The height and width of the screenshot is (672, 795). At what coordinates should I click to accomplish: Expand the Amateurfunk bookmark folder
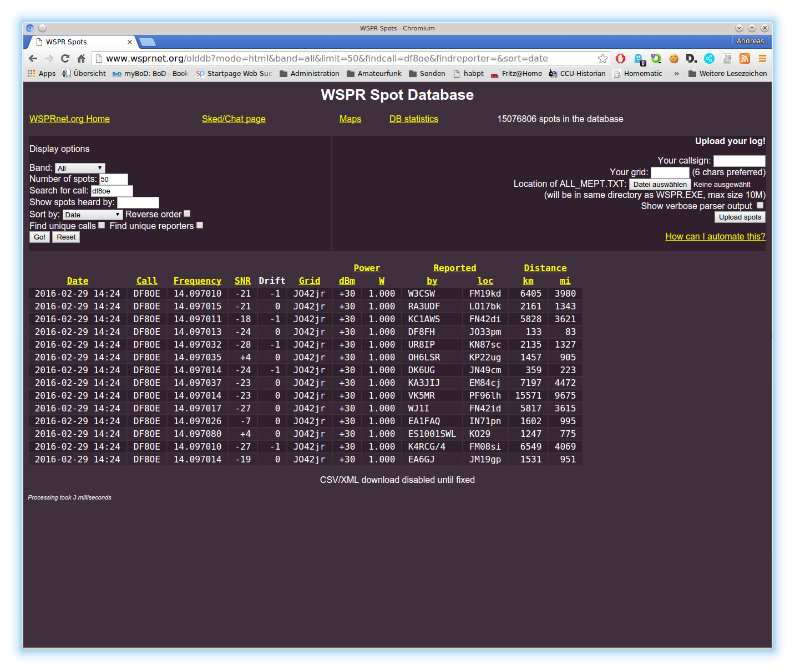pos(374,74)
